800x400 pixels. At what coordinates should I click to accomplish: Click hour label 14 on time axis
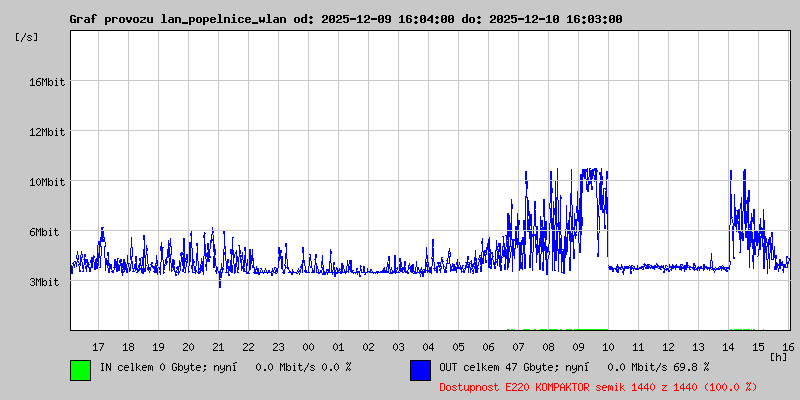click(729, 347)
